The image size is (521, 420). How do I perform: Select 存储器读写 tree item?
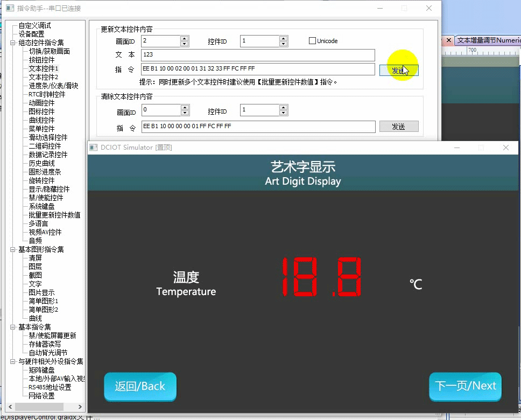45,344
